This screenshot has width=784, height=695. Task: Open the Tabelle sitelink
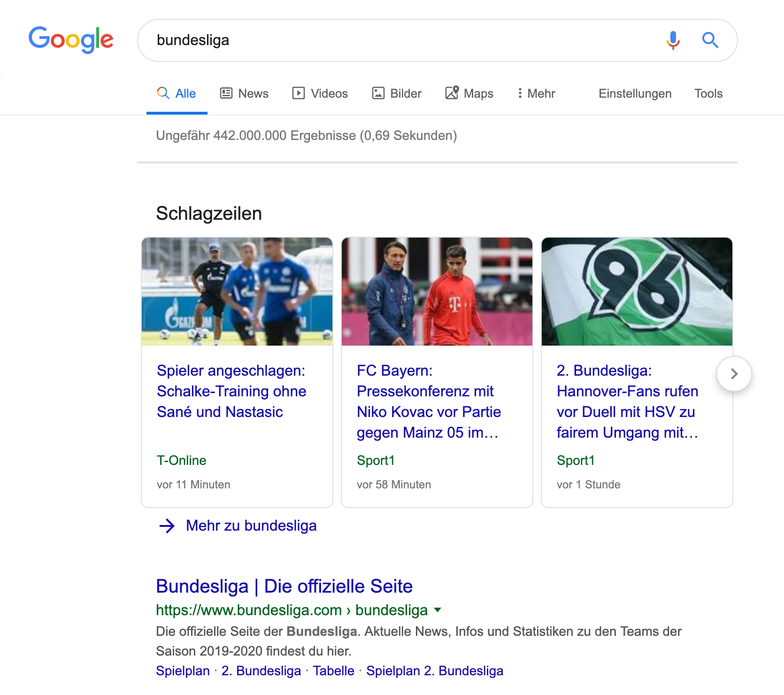click(x=333, y=671)
